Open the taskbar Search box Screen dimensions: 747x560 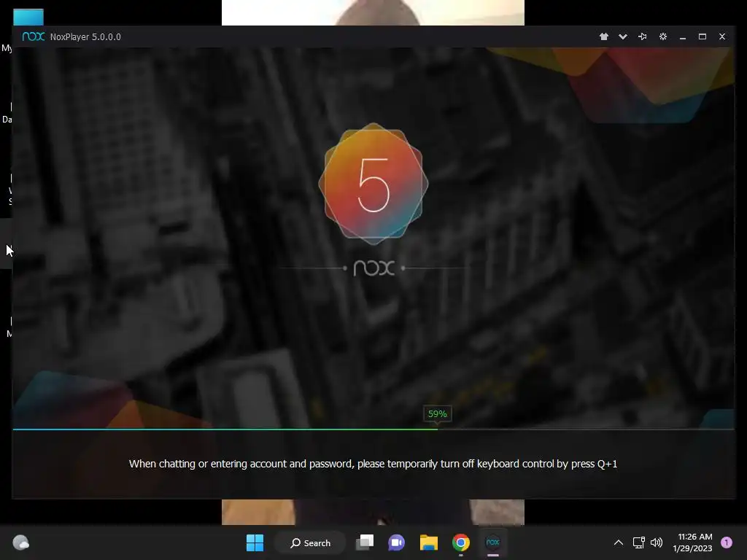pos(311,542)
